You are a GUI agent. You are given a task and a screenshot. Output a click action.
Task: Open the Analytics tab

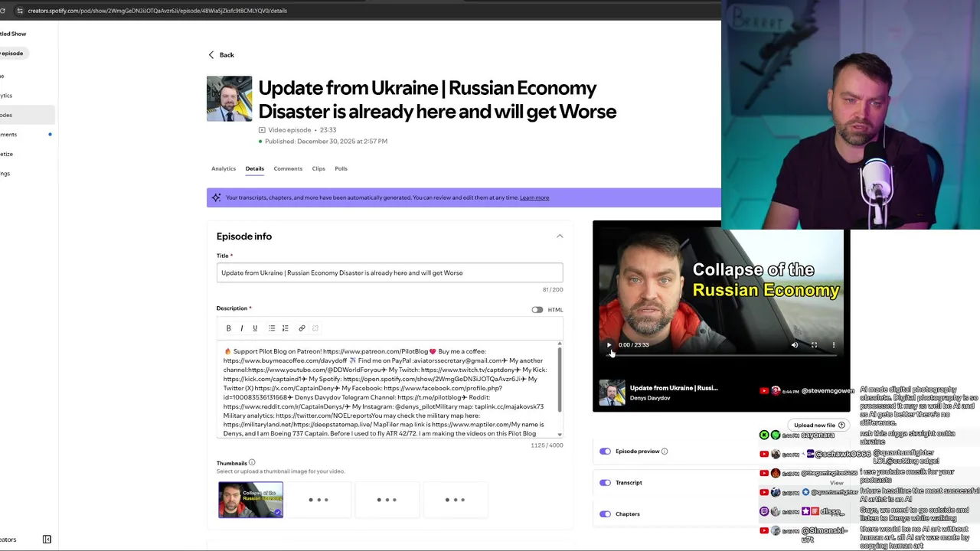pyautogui.click(x=224, y=168)
